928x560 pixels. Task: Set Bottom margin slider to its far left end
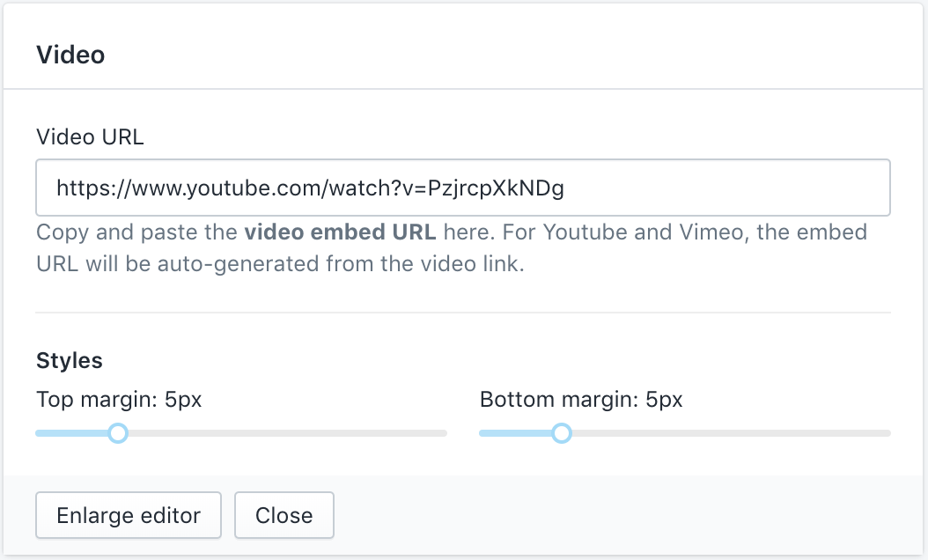(481, 433)
